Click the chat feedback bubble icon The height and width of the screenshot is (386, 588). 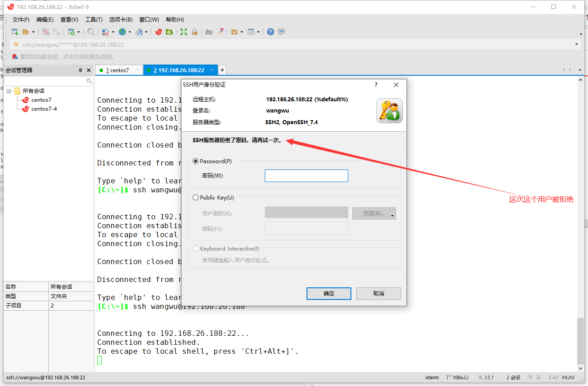(x=281, y=32)
